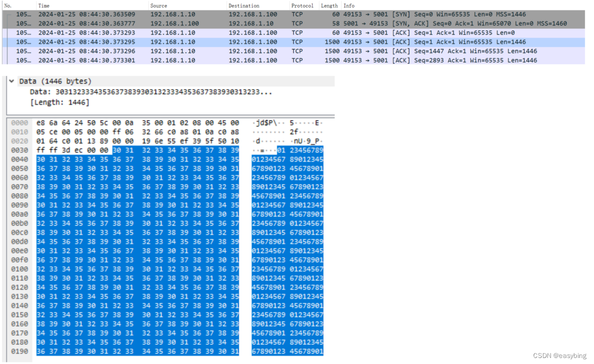Image resolution: width=594 pixels, height=364 pixels.
Task: Select the [Length: 1446] field
Action: (x=50, y=102)
